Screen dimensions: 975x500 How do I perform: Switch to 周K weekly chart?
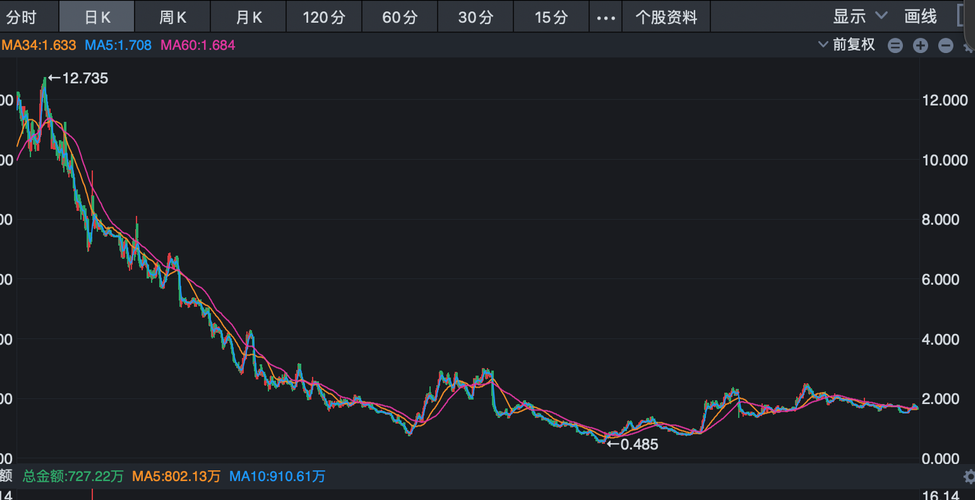(x=173, y=17)
